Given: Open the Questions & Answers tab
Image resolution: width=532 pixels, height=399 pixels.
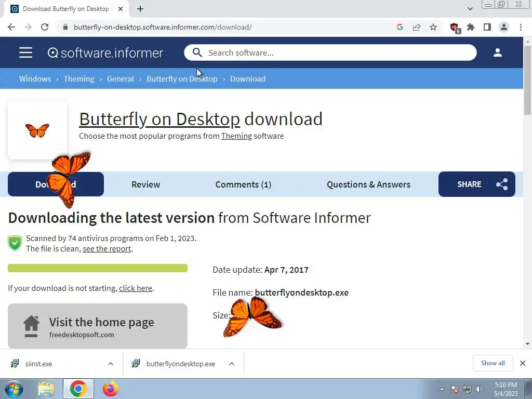Looking at the screenshot, I should [x=368, y=184].
